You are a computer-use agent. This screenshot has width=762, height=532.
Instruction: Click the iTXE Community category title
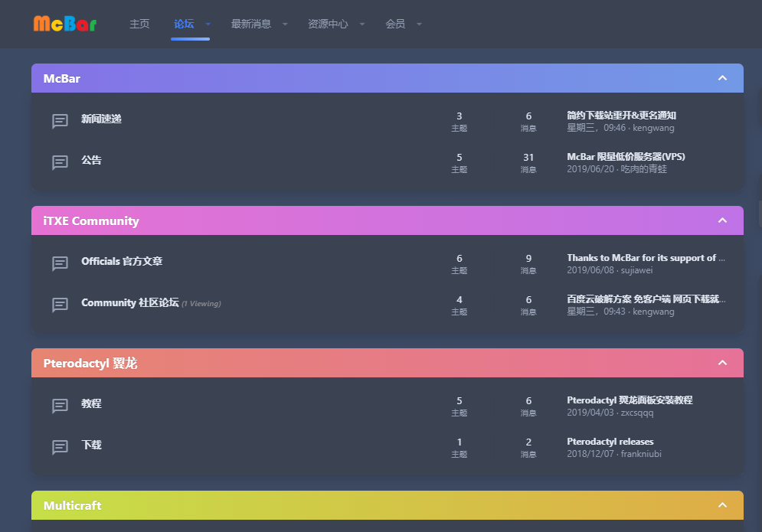(x=91, y=220)
